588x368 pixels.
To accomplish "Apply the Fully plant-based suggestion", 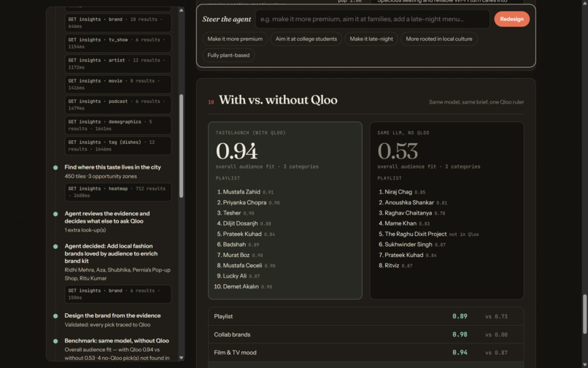I will pyautogui.click(x=228, y=55).
